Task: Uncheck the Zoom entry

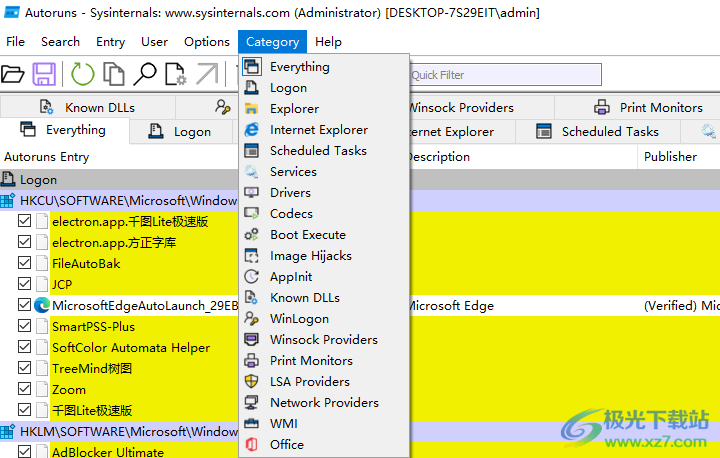Action: (24, 389)
